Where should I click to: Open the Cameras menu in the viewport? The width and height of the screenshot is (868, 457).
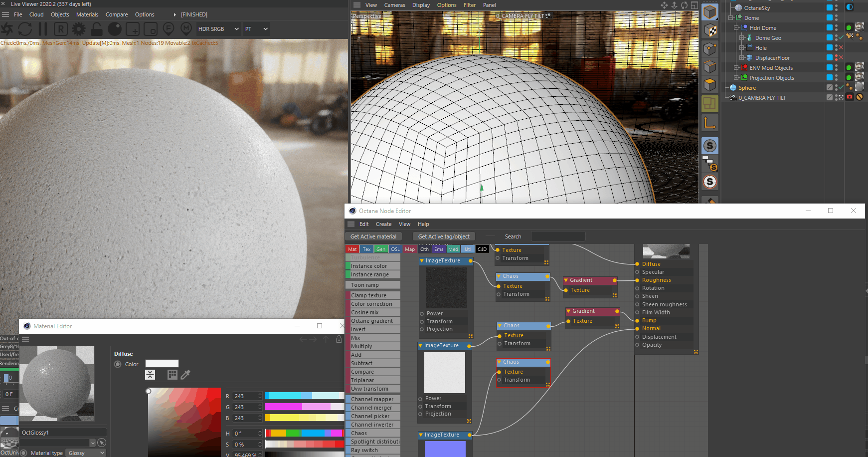pyautogui.click(x=394, y=5)
